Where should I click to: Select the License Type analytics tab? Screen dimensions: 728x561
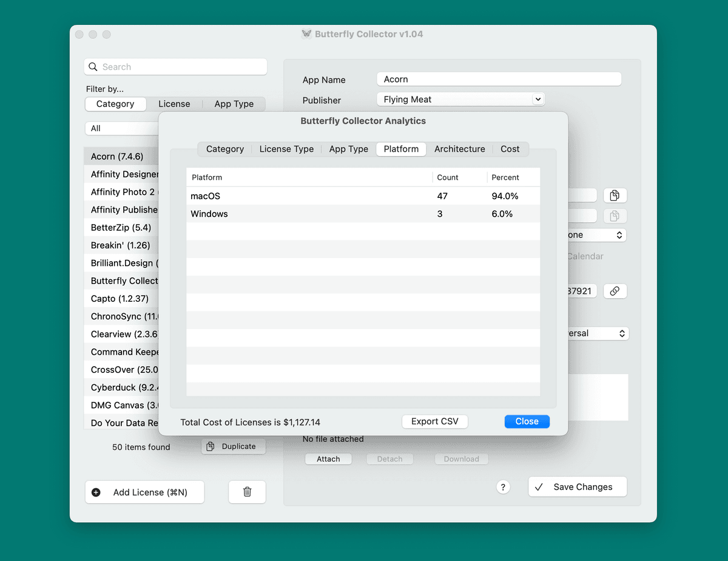(286, 149)
